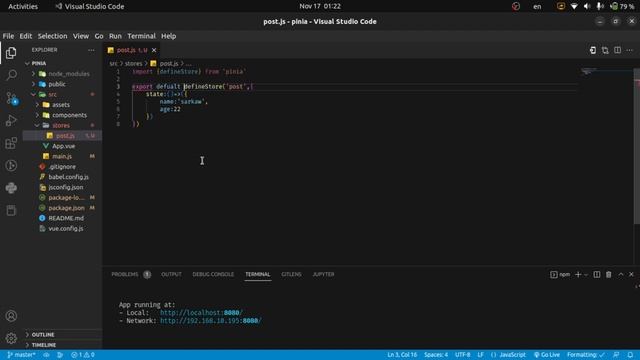Open the new terminal profile dropdown arrow

coord(586,275)
